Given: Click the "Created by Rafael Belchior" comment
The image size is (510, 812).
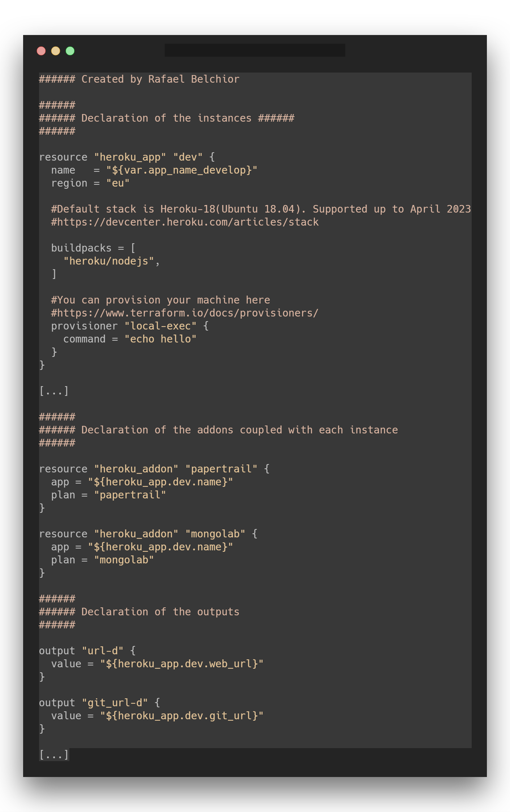Looking at the screenshot, I should (x=160, y=79).
